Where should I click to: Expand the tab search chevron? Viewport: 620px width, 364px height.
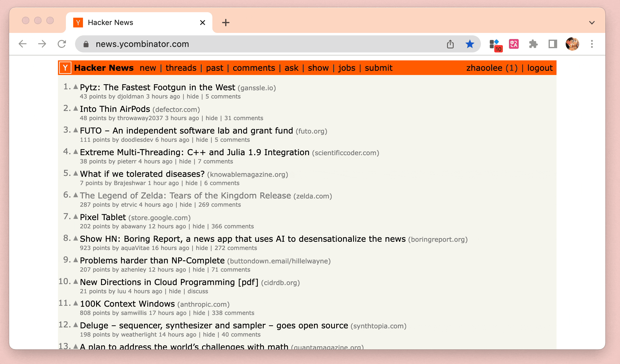[x=592, y=23]
